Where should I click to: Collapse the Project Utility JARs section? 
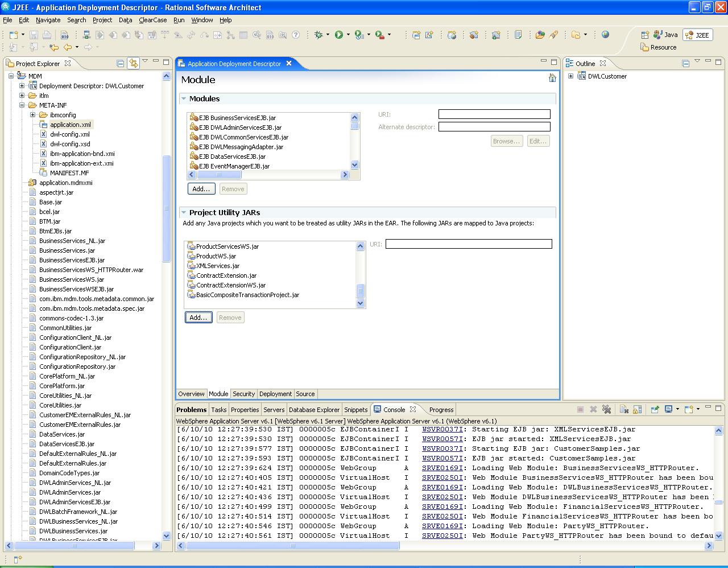point(184,212)
